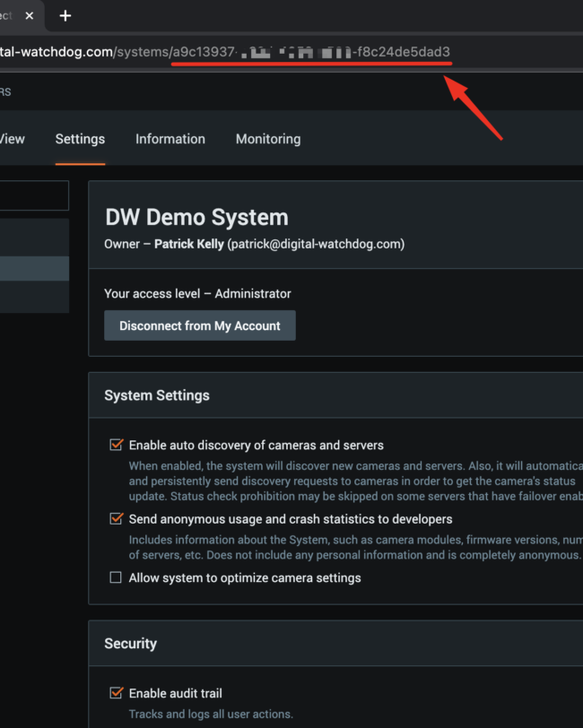Toggle the Enable audit trail checkbox
The width and height of the screenshot is (583, 728).
[x=116, y=693]
